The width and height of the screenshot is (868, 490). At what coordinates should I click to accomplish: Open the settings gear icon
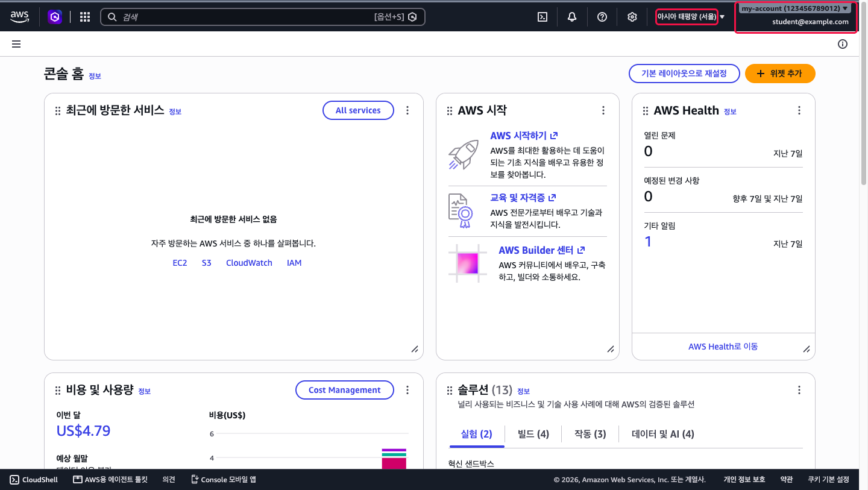point(632,17)
